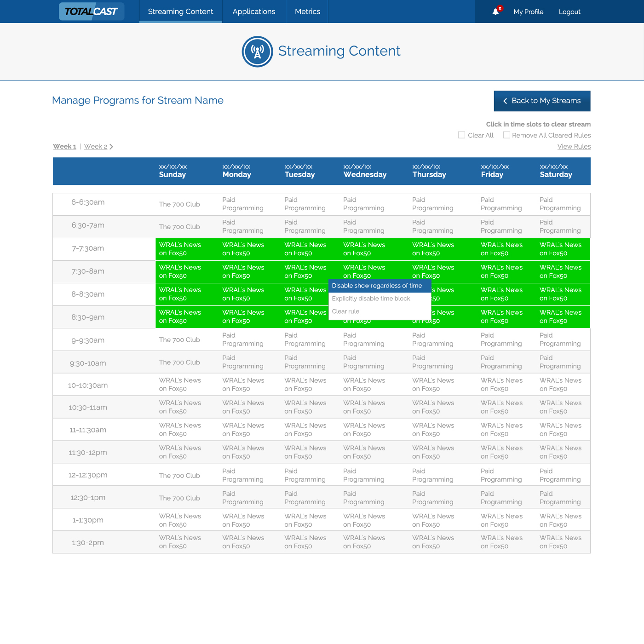Click Sunday 9-9:30am The 700 Club slot
The width and height of the screenshot is (644, 644).
(179, 340)
